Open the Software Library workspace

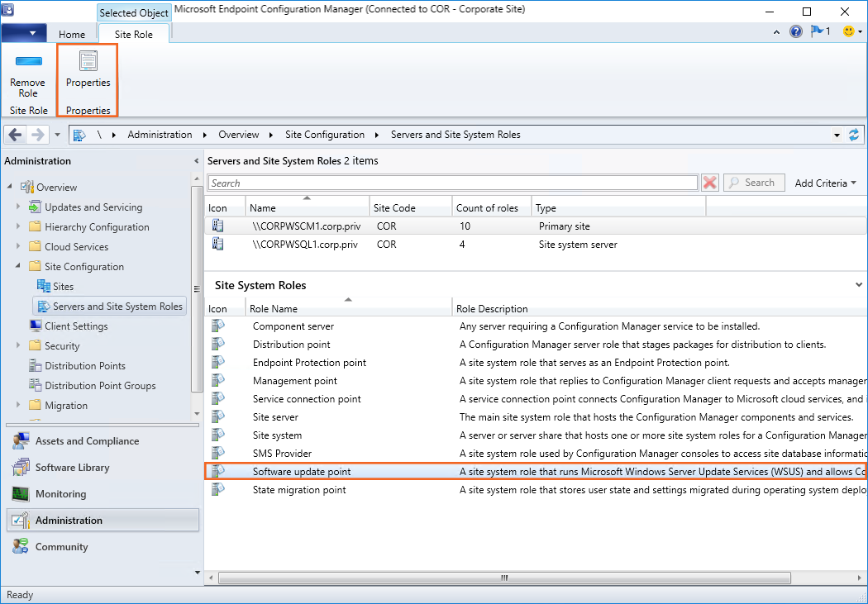click(72, 468)
